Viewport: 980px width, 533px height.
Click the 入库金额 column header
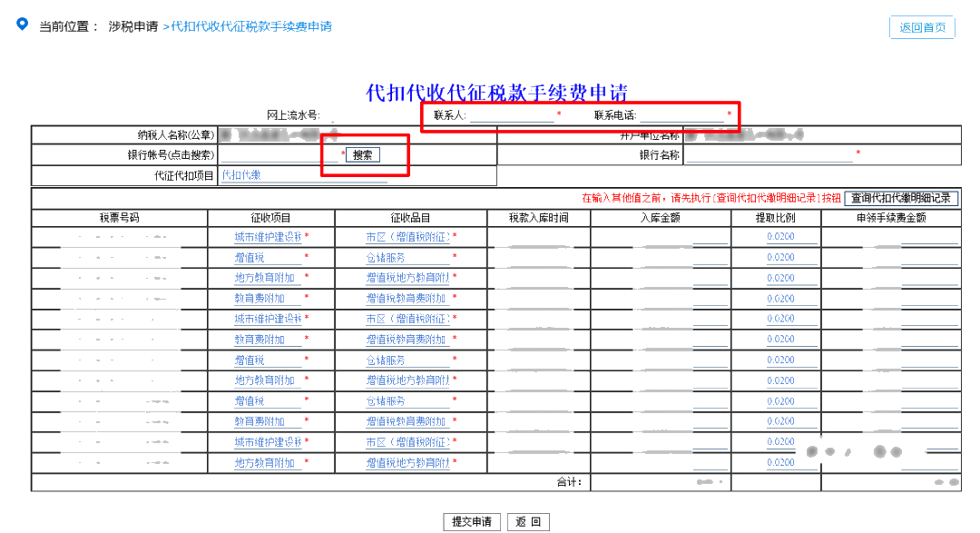(661, 218)
